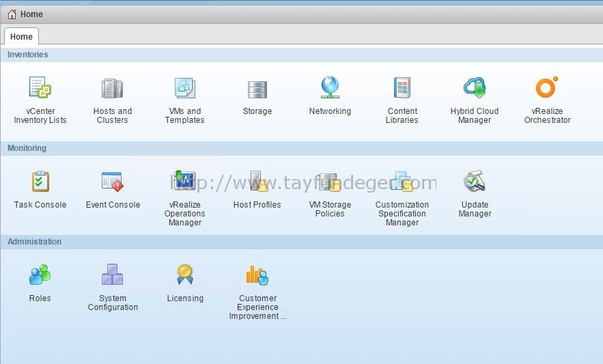Click the Home house icon in title bar

12,14
